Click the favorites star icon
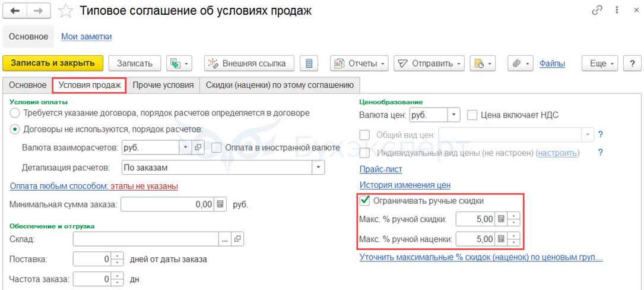 coord(66,11)
